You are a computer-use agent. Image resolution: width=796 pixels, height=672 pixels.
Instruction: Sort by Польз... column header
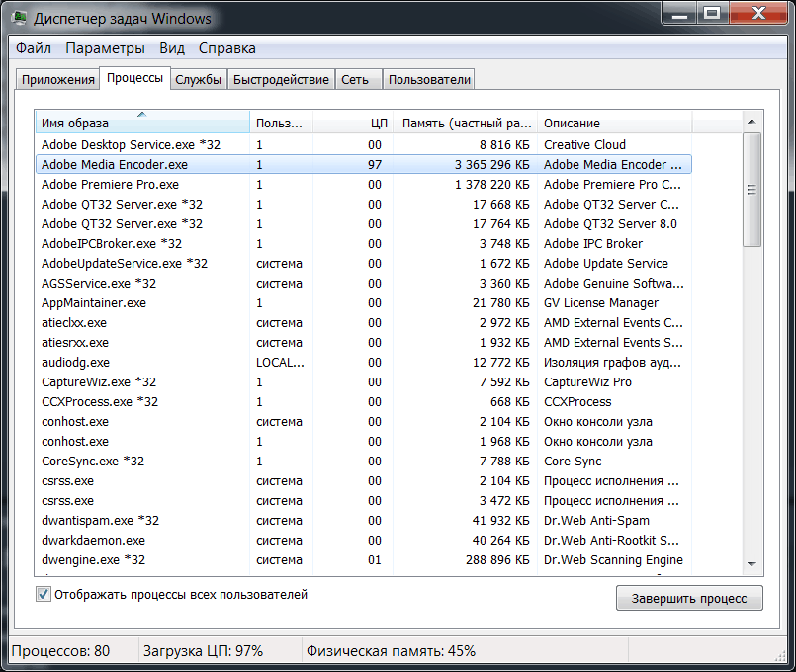coord(281,123)
